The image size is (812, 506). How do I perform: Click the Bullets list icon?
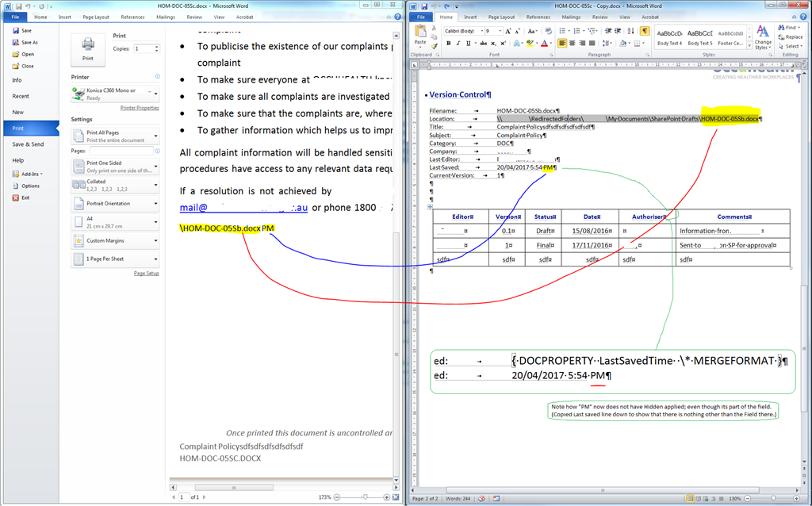(x=562, y=31)
